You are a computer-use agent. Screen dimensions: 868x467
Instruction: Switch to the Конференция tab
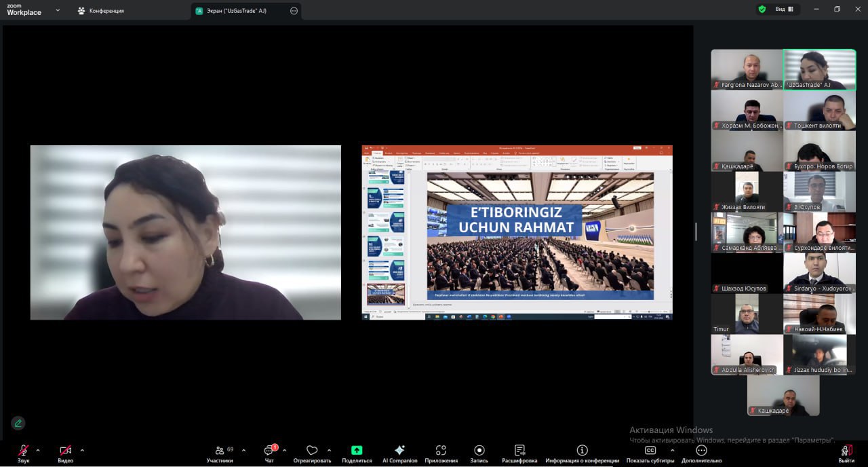click(x=100, y=11)
